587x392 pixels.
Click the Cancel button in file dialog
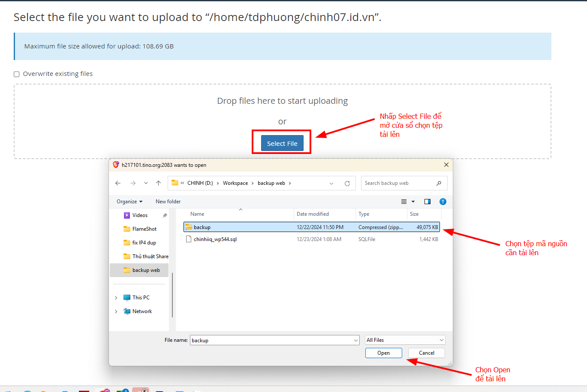click(426, 353)
